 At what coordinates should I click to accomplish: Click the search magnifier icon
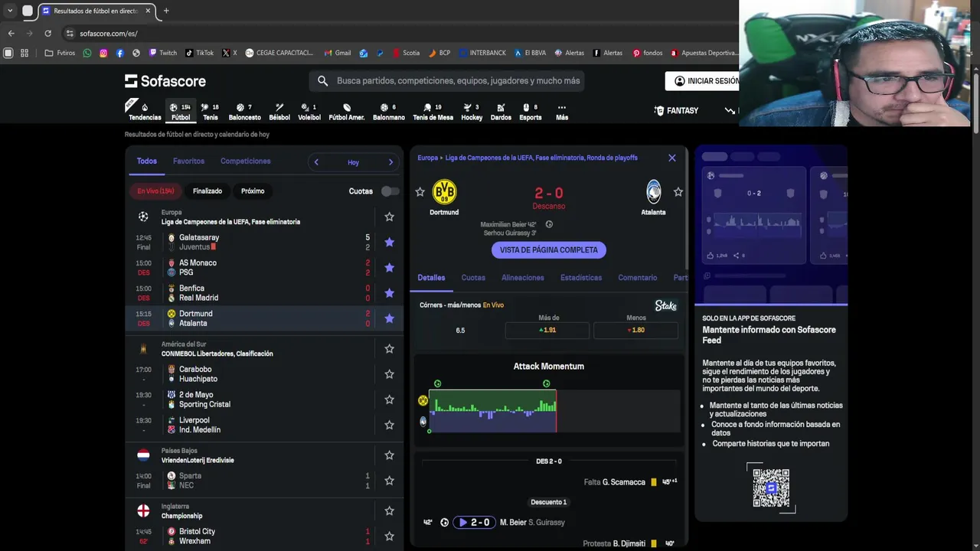322,80
